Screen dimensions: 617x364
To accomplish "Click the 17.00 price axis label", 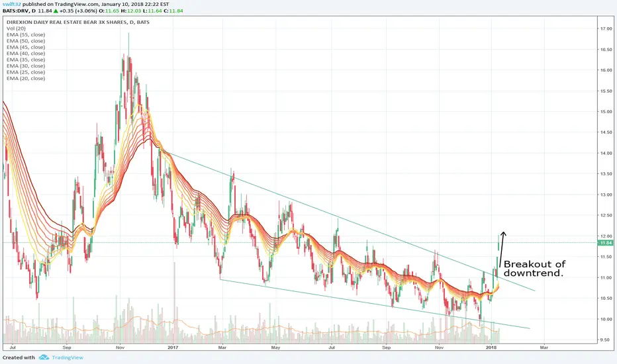I will click(x=606, y=28).
